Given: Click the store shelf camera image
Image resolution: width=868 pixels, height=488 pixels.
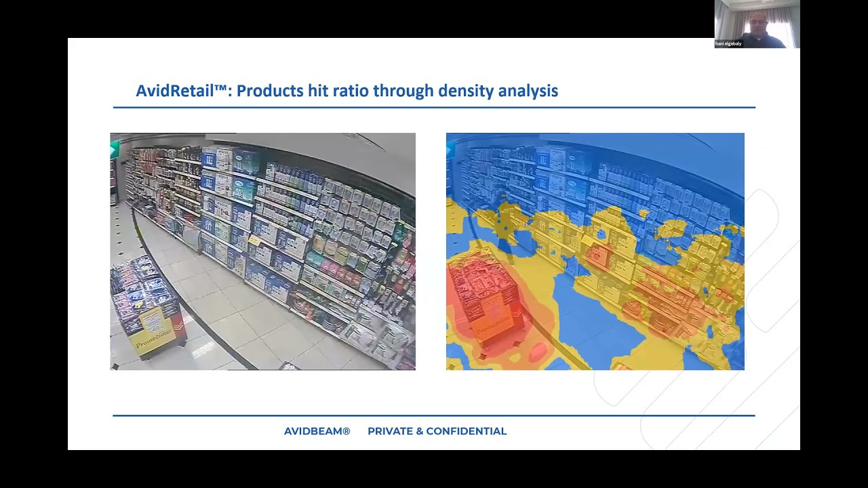Looking at the screenshot, I should [x=262, y=251].
